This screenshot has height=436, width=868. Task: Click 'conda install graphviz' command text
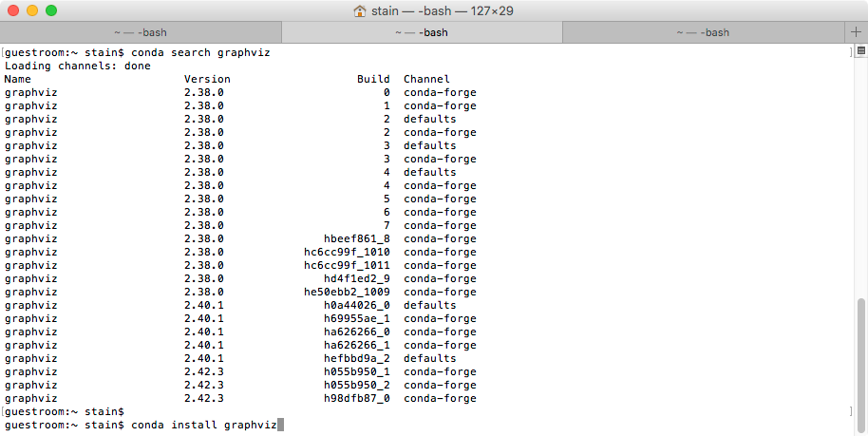(204, 425)
